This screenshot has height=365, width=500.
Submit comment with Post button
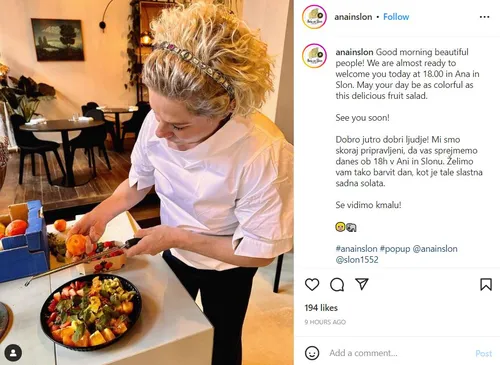(483, 353)
